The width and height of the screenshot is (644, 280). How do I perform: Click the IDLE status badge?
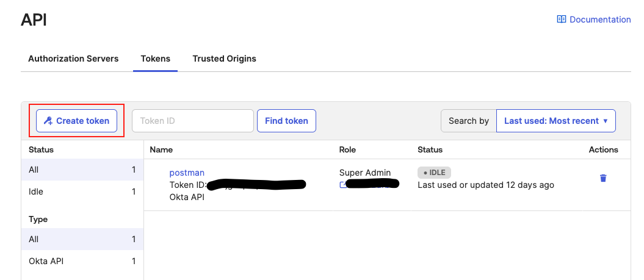(x=434, y=173)
